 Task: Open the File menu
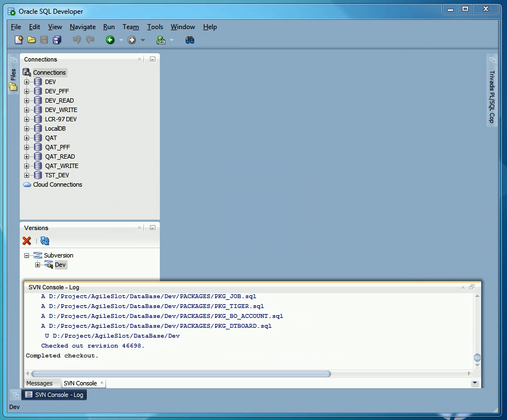tap(16, 27)
